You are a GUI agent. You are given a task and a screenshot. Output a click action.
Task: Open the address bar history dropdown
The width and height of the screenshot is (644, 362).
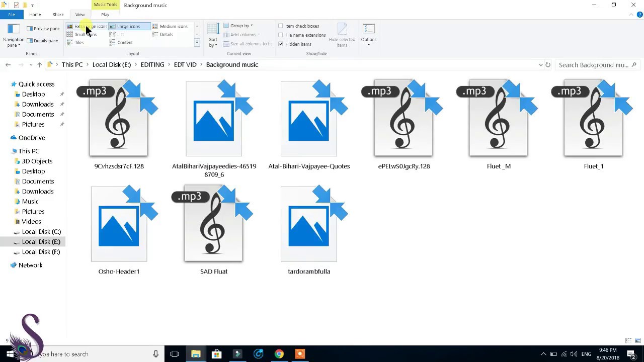[x=541, y=64]
